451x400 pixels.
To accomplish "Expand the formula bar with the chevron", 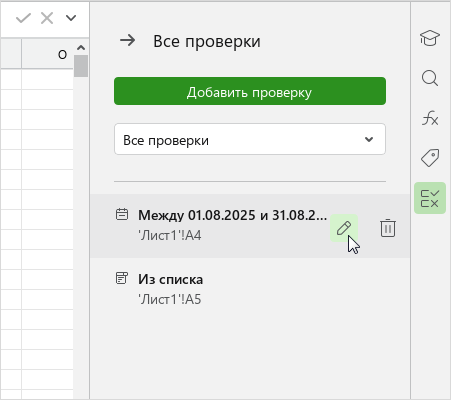I will pos(71,18).
